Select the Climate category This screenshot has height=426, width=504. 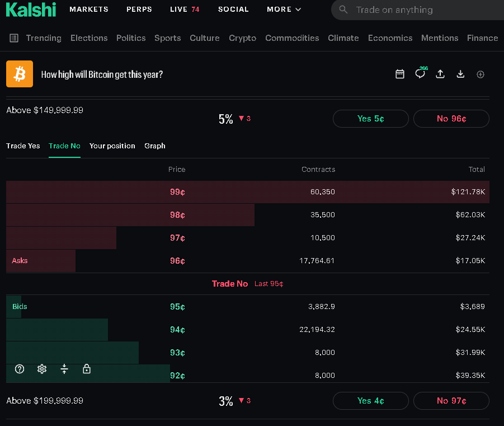tap(343, 38)
